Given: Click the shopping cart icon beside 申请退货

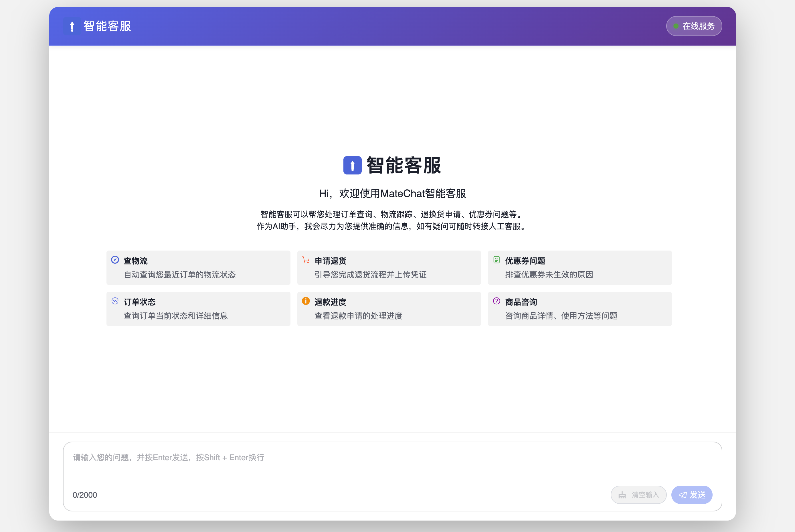Looking at the screenshot, I should 306,260.
